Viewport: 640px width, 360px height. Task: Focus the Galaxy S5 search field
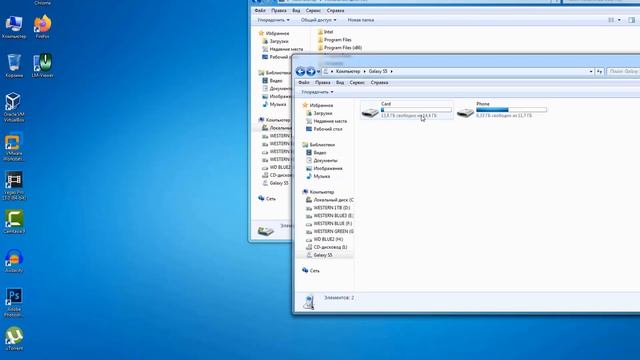click(x=624, y=71)
